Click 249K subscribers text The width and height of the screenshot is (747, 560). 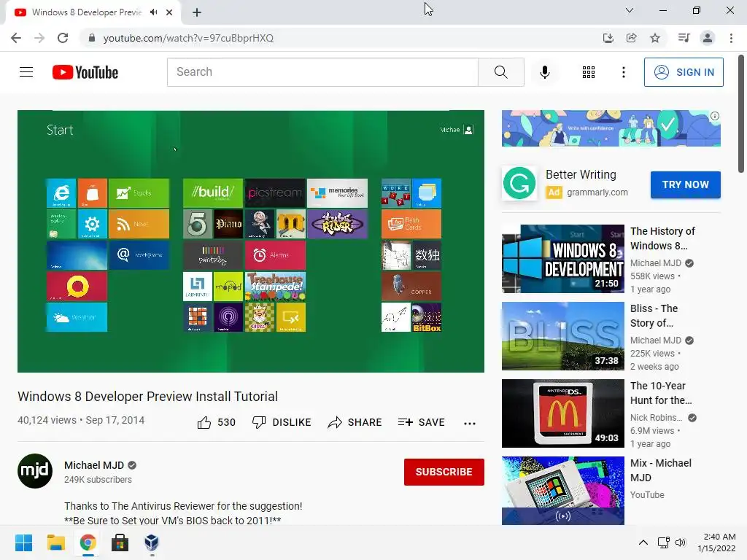point(98,480)
